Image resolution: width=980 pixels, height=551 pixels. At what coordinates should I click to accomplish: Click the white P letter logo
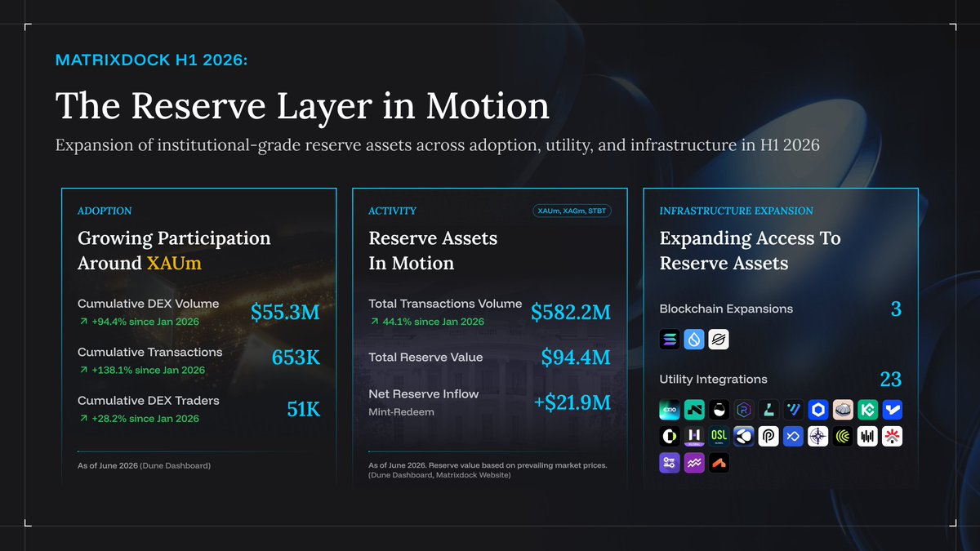(768, 437)
